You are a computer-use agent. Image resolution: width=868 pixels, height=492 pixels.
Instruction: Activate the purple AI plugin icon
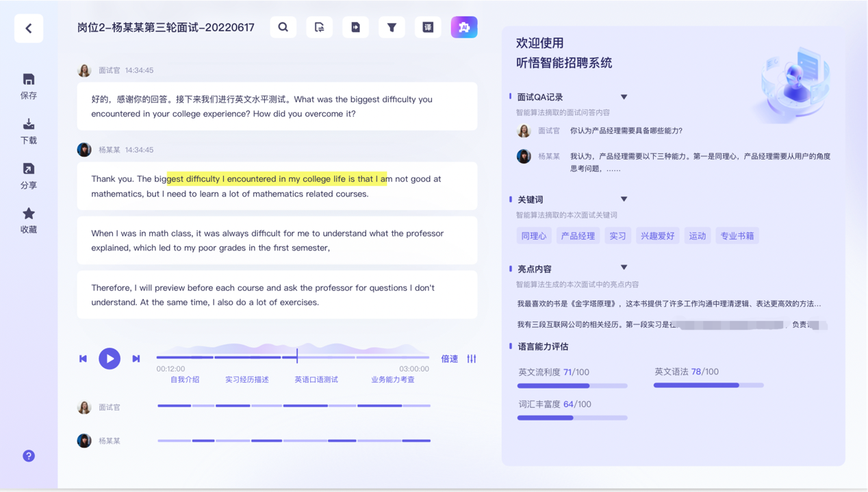pyautogui.click(x=464, y=27)
